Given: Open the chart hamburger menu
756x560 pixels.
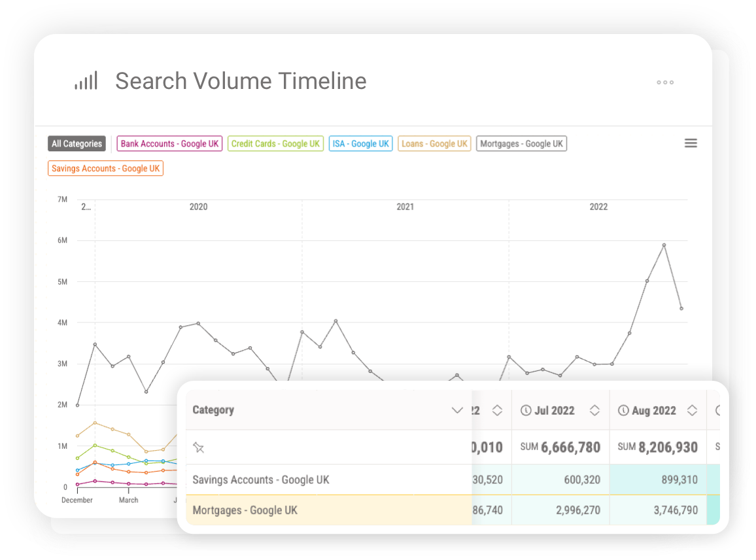Looking at the screenshot, I should click(691, 143).
